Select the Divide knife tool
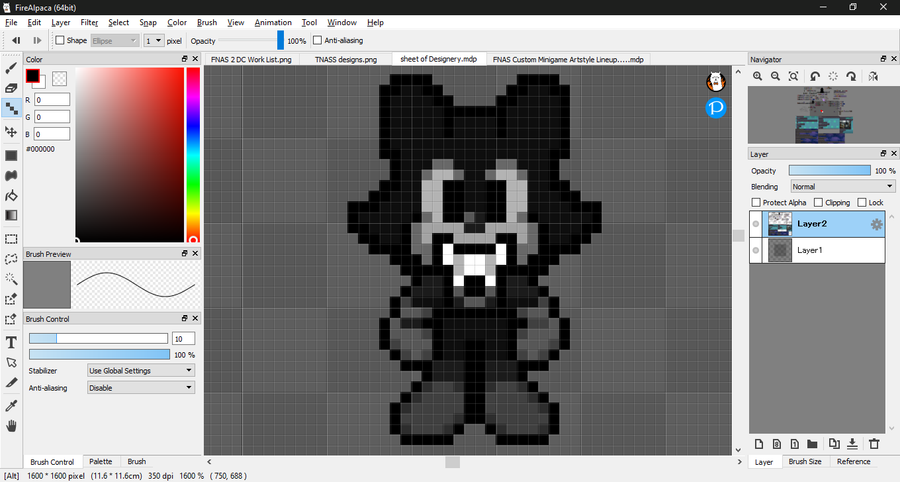Viewport: 900px width, 482px height. [x=11, y=383]
